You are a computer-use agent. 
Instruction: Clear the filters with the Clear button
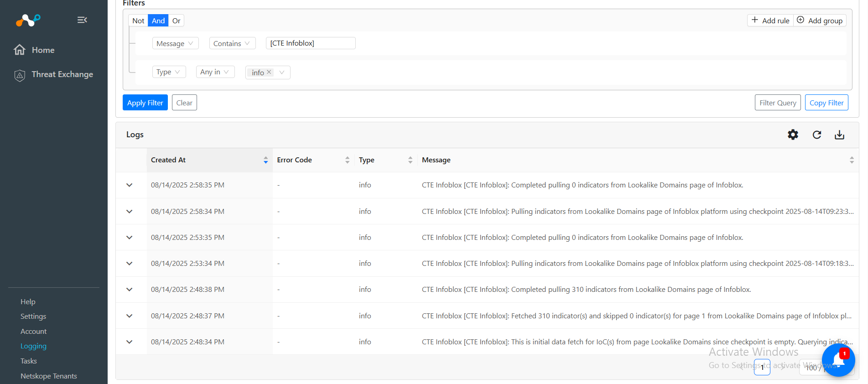184,103
